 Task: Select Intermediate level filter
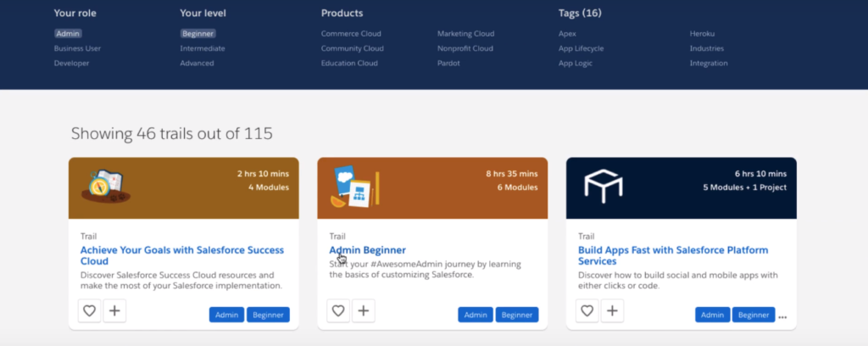(203, 48)
